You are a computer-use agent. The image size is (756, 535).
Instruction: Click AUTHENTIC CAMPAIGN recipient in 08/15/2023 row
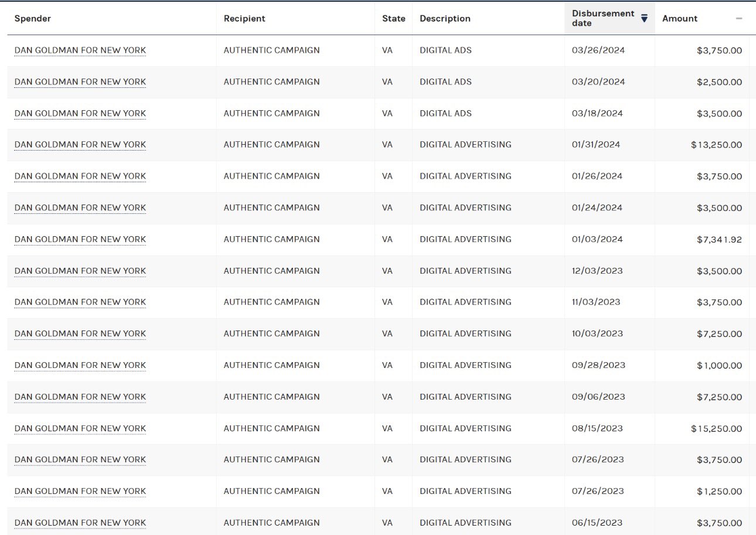click(x=272, y=429)
